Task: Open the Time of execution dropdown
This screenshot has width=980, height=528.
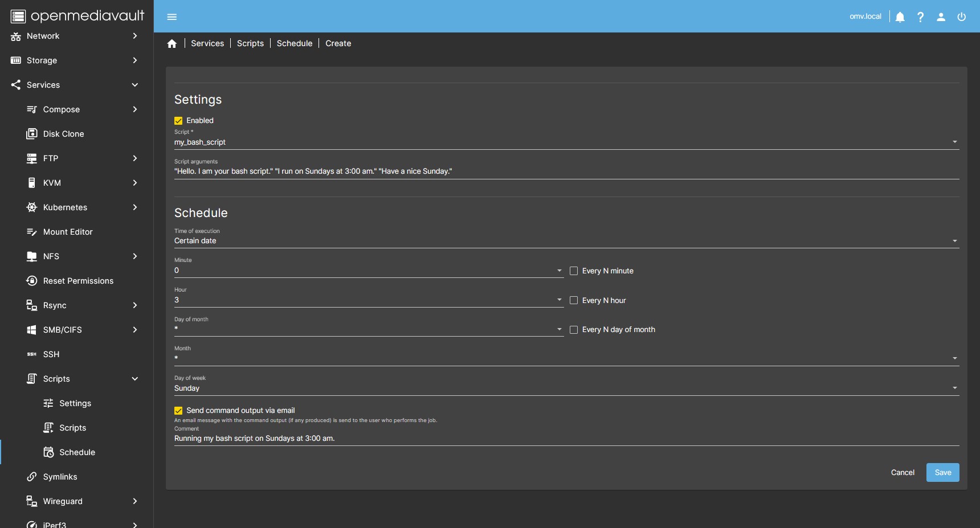Action: click(566, 241)
